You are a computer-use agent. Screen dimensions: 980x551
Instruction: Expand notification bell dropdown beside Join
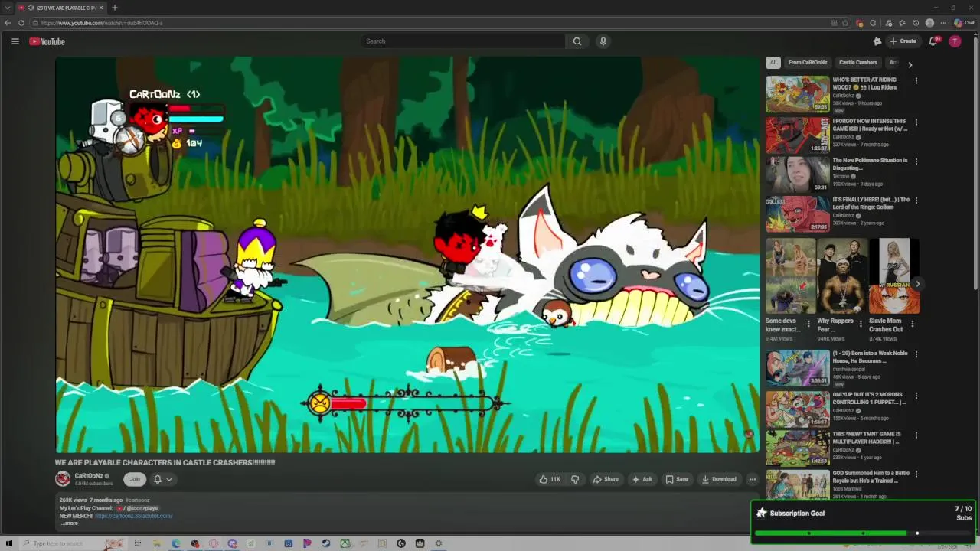(163, 479)
